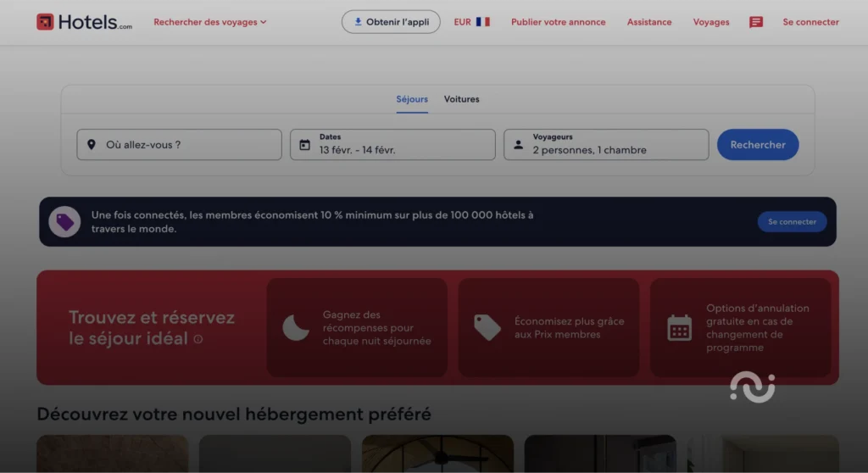Click Se connecter in header
The image size is (868, 473).
810,22
